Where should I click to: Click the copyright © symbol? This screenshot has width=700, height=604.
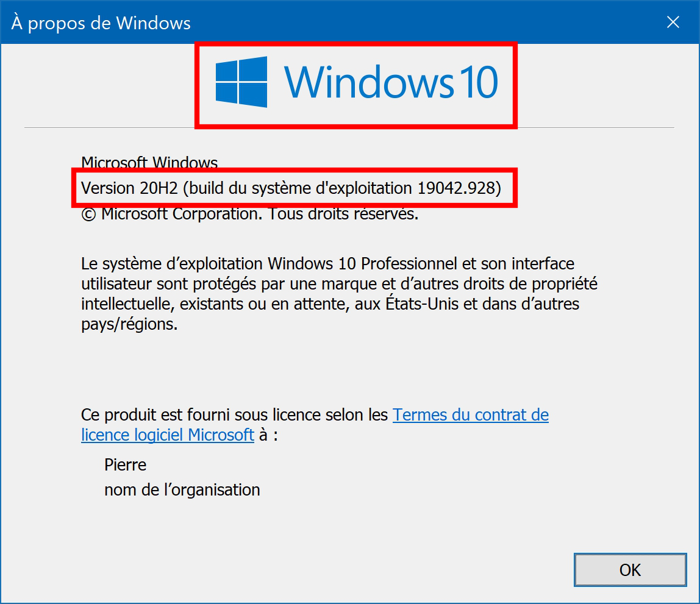[88, 215]
